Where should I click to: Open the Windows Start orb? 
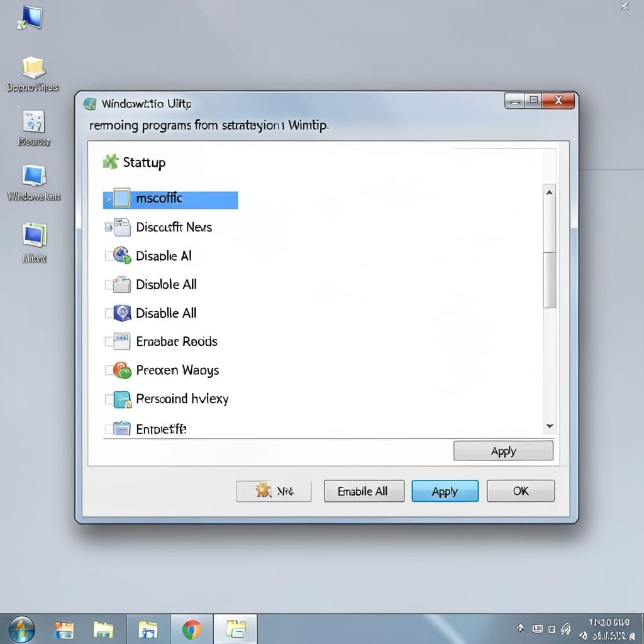(x=21, y=630)
